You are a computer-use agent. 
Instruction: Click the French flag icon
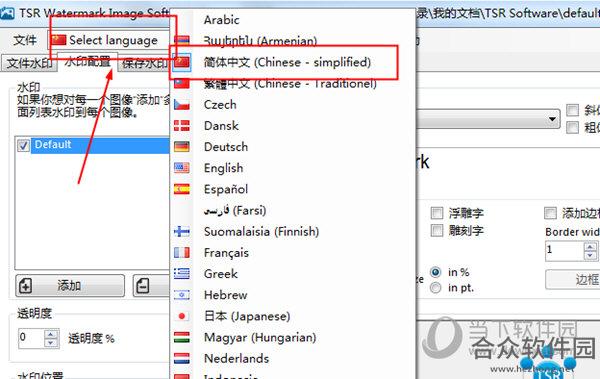(182, 253)
